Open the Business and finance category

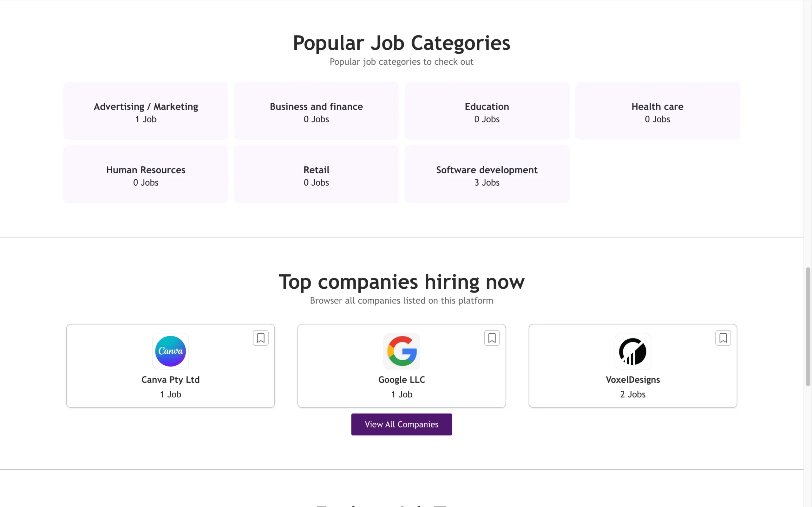point(317,111)
